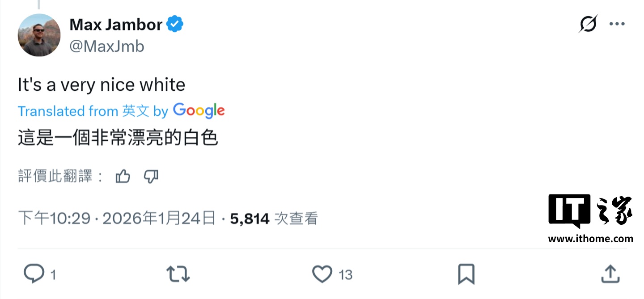Click the blue verified badge

pos(175,25)
